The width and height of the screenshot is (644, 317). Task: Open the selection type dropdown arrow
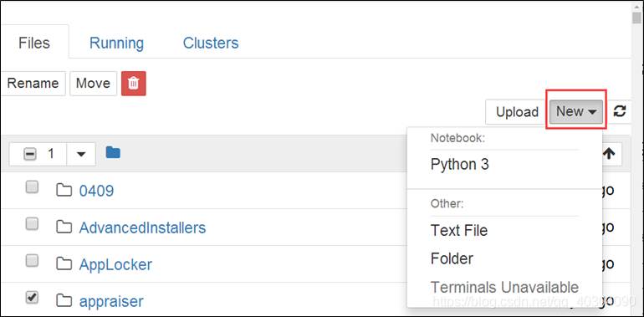click(x=81, y=154)
